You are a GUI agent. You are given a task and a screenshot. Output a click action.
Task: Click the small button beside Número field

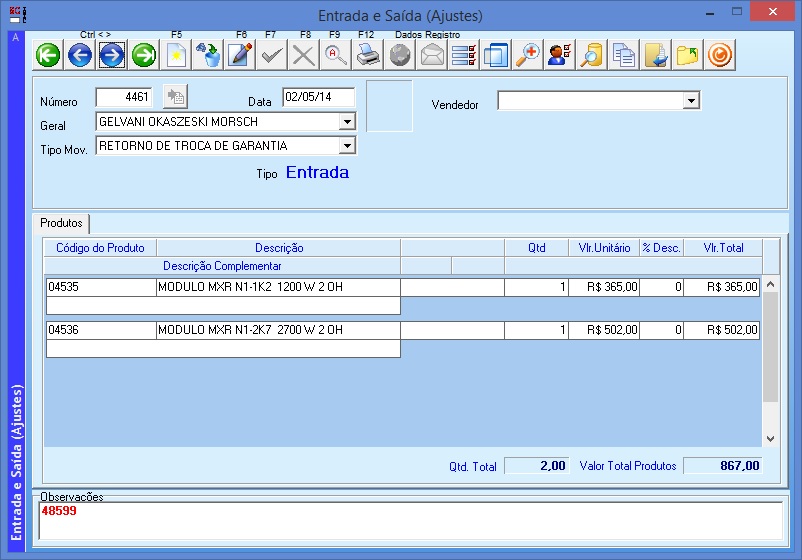176,97
